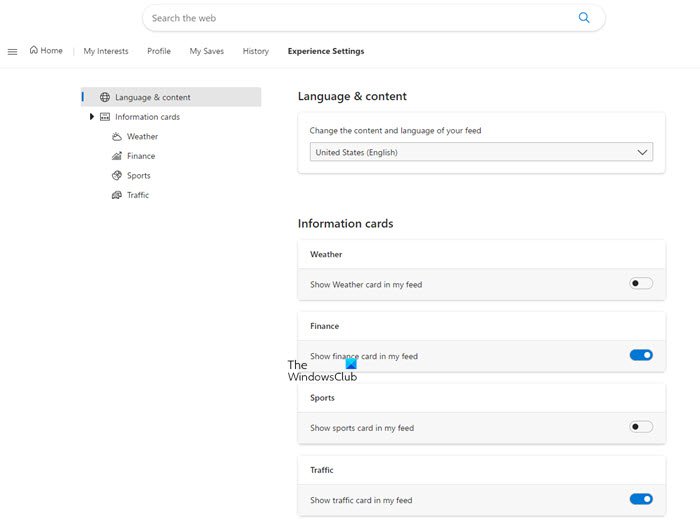This screenshot has height=528, width=700.
Task: Click the Weather card title
Action: pyautogui.click(x=326, y=254)
